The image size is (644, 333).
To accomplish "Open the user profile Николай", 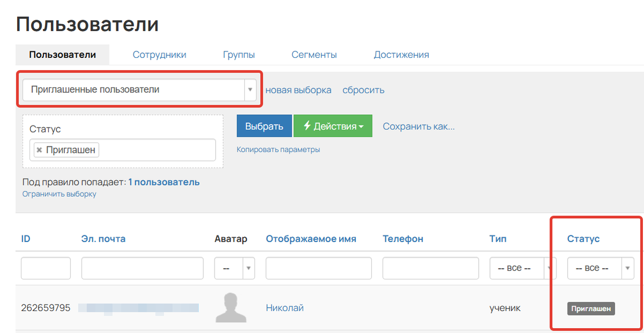I will pyautogui.click(x=284, y=307).
